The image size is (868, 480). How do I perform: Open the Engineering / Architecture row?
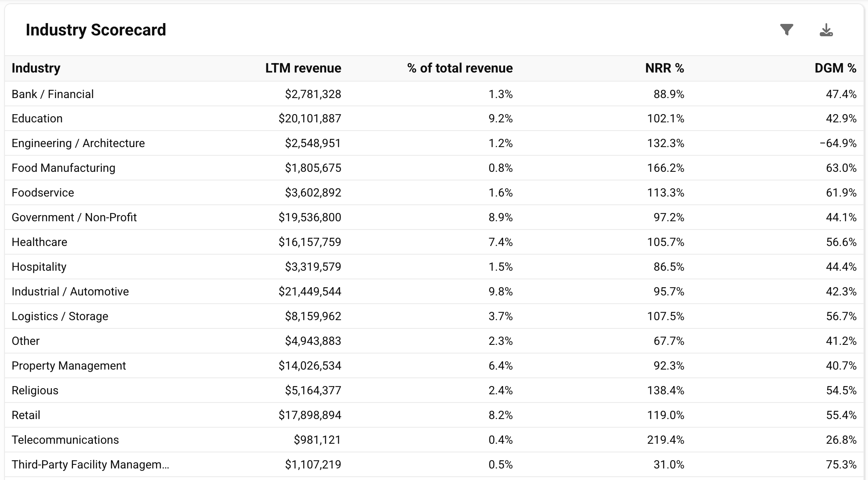[x=78, y=143]
